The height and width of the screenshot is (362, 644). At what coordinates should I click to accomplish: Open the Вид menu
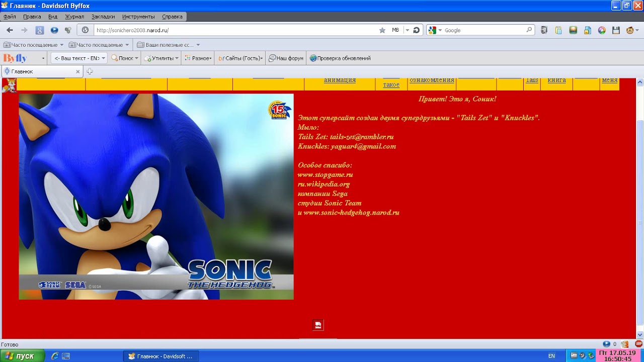tap(53, 17)
